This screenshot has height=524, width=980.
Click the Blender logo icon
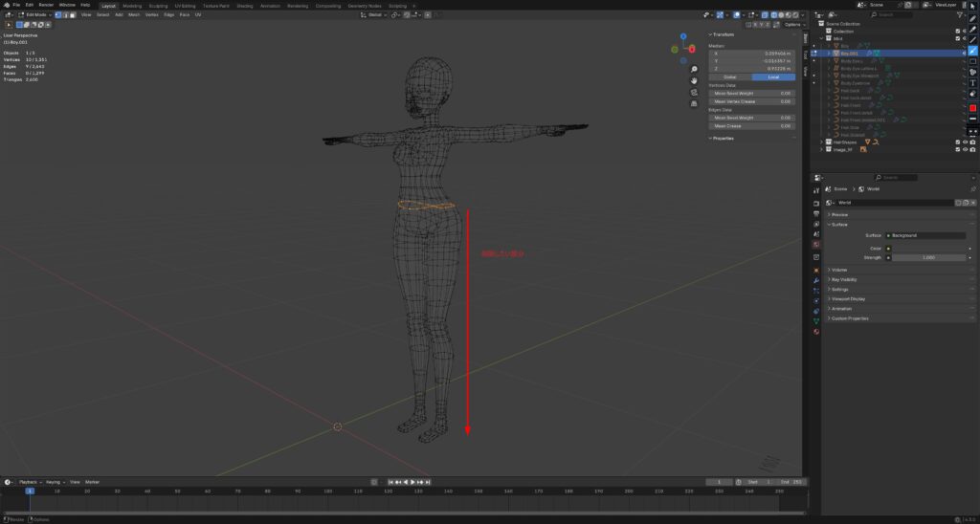coord(7,5)
